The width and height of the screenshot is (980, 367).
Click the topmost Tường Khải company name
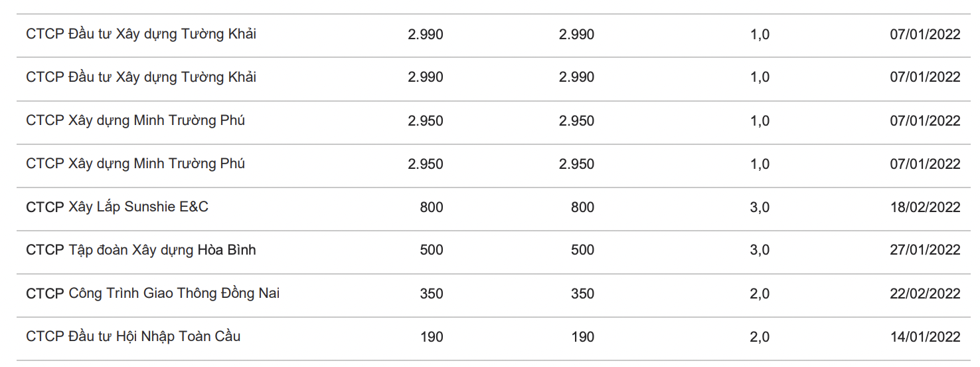(141, 34)
